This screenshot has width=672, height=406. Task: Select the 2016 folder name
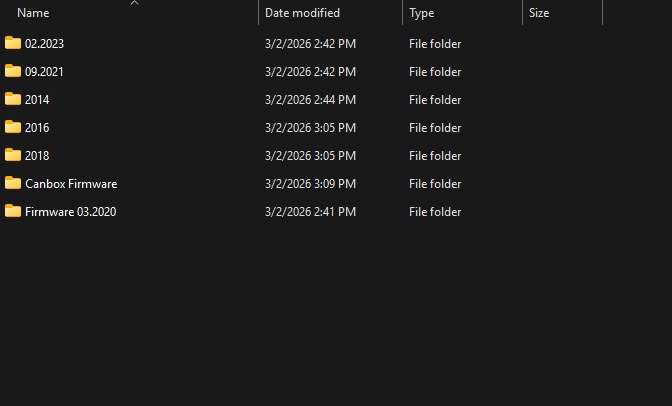tap(37, 128)
